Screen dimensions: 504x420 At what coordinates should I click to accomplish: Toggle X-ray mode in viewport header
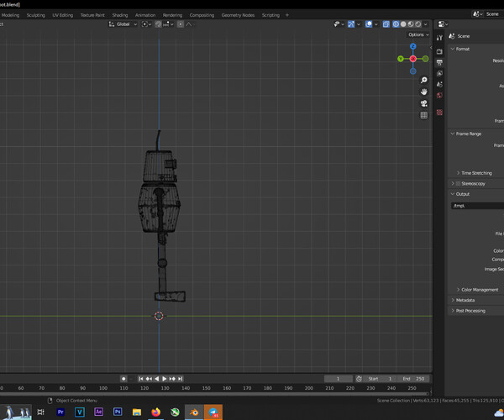click(386, 24)
